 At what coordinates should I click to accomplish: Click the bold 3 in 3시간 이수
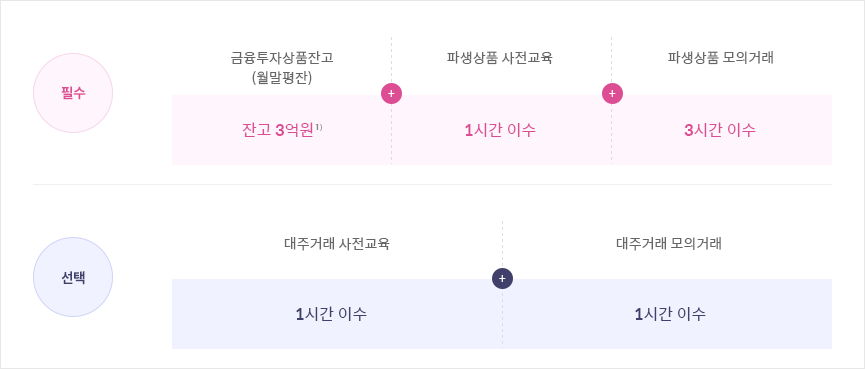point(688,131)
